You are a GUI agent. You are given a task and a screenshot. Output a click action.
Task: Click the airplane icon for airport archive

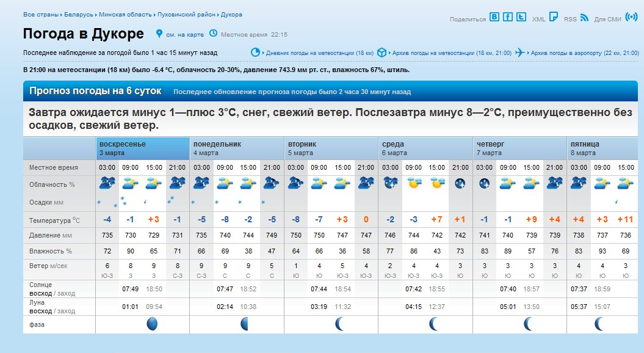(519, 53)
